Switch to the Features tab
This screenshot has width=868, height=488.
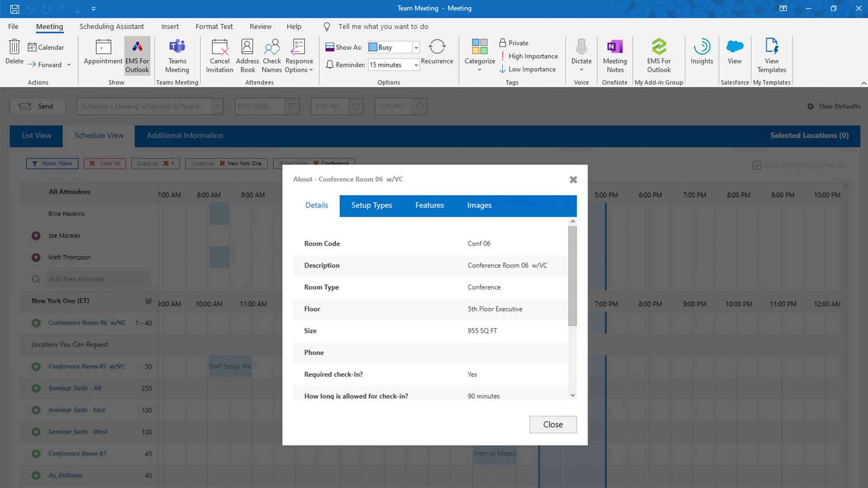click(x=429, y=205)
